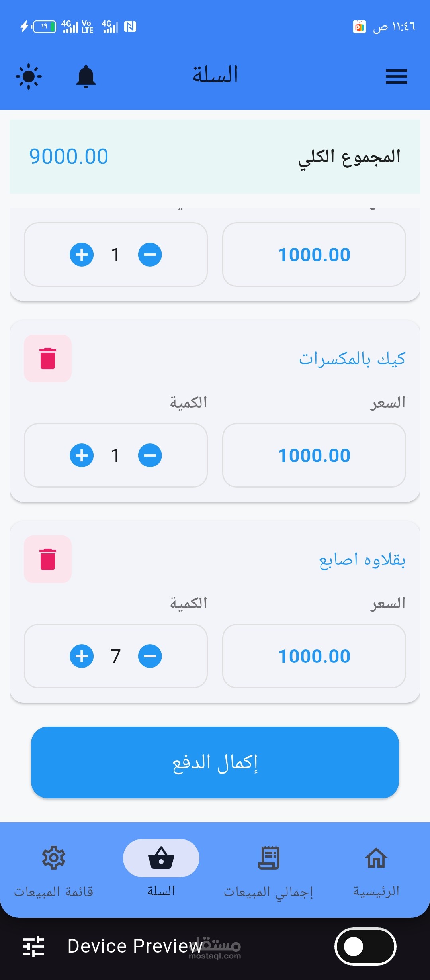Tap the إكمال الدفع checkout button
The width and height of the screenshot is (430, 980).
click(215, 762)
